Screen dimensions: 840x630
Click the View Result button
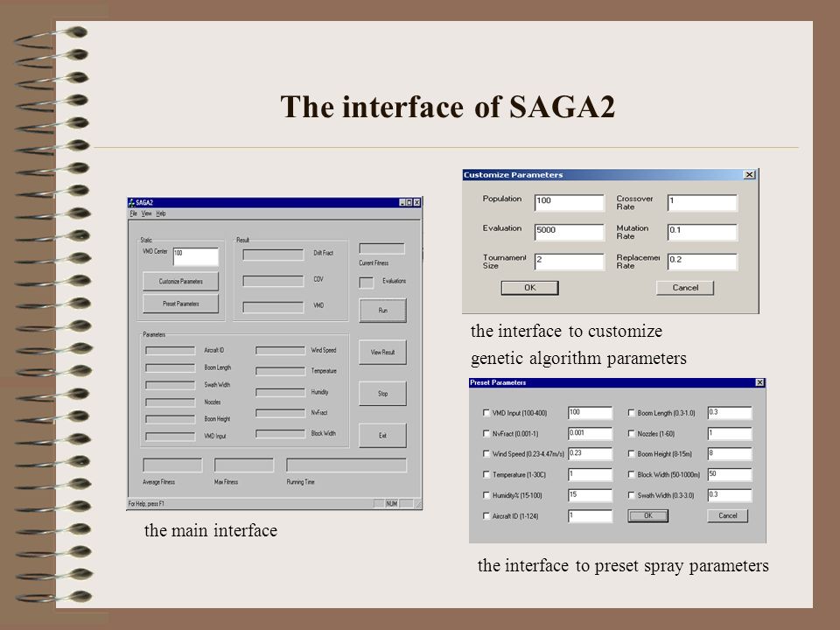tap(382, 353)
